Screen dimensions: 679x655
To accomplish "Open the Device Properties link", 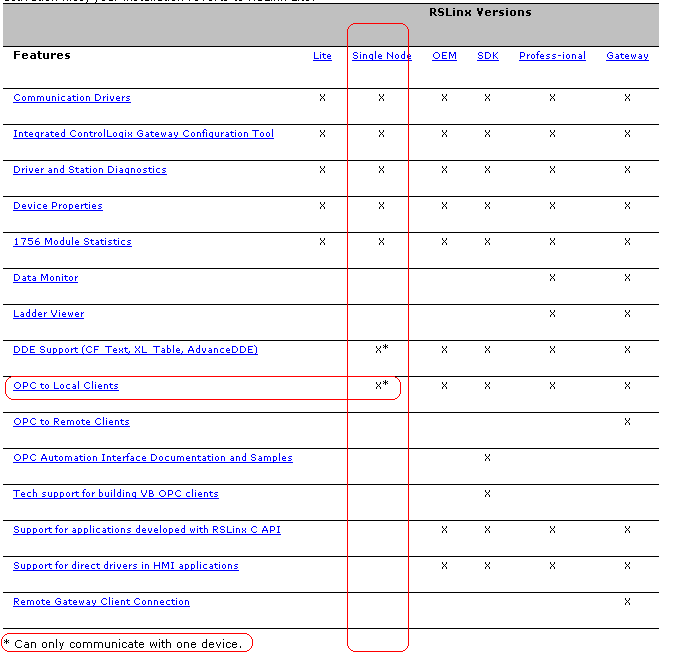I will (x=58, y=206).
